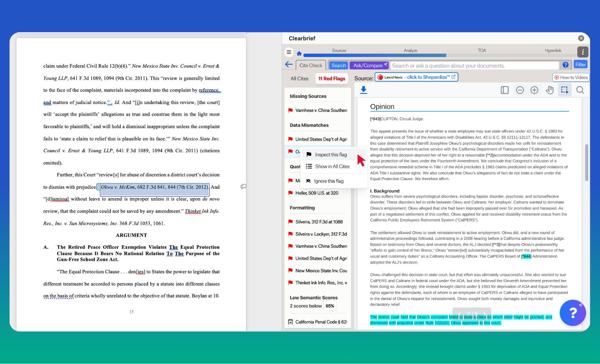Open the floating help chat bubble
600x364 pixels.
573,313
